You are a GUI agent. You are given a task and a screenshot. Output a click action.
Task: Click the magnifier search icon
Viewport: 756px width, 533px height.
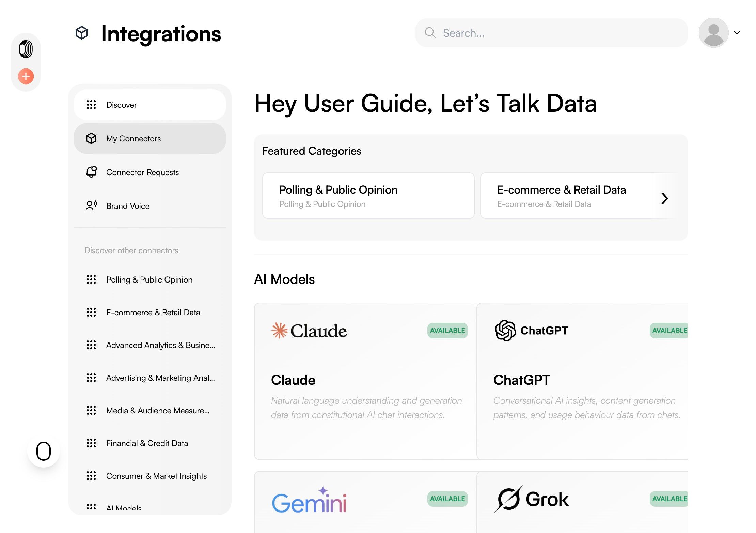coord(430,33)
